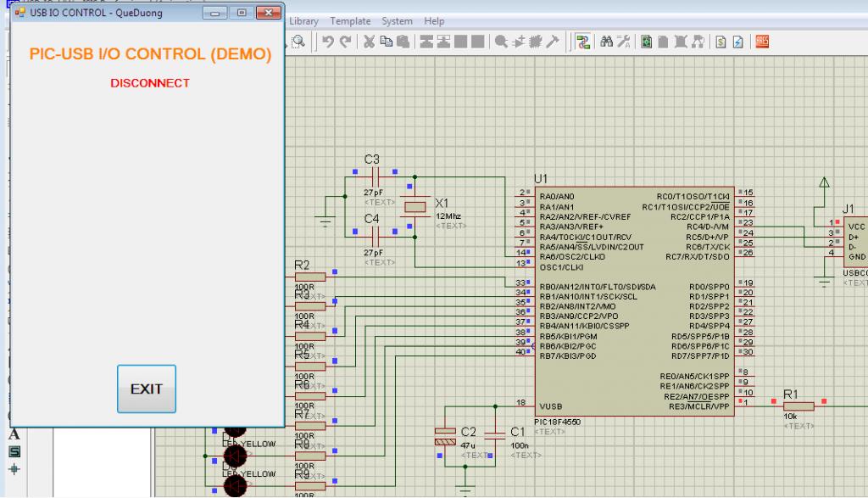Select the J1 USB connector
Screen dimensions: 868x498
coord(856,242)
